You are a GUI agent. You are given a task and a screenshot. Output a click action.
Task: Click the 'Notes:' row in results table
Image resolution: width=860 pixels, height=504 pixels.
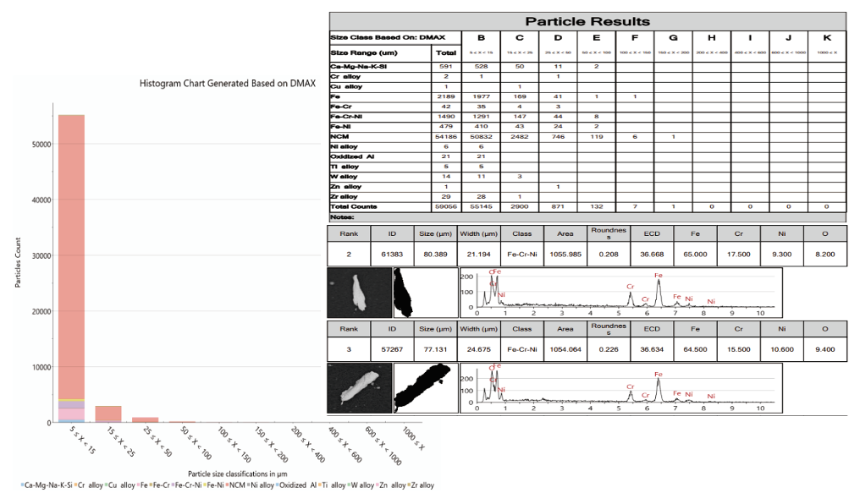click(x=587, y=217)
